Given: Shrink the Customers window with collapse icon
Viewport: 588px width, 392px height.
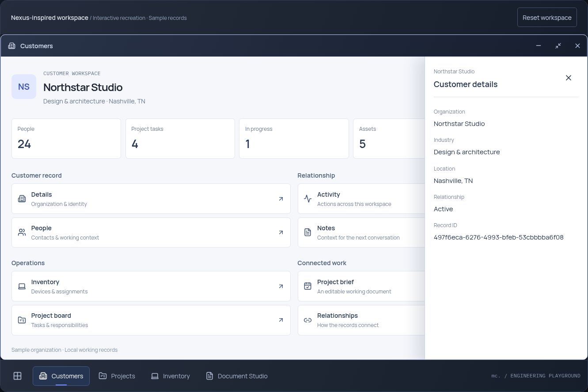Looking at the screenshot, I should (x=558, y=46).
